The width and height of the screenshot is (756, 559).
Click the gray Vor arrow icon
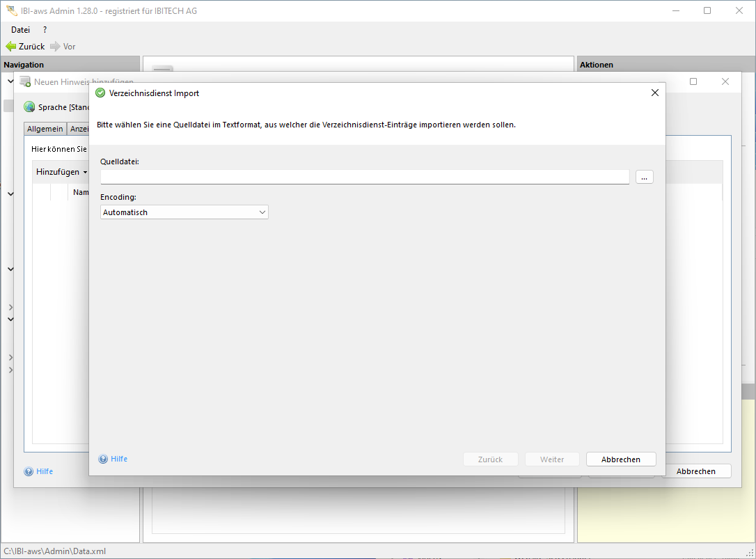[x=56, y=47]
